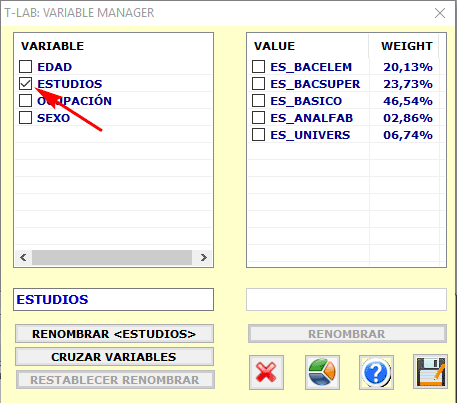Check the ES_UNIVERS value checkbox

(x=258, y=135)
